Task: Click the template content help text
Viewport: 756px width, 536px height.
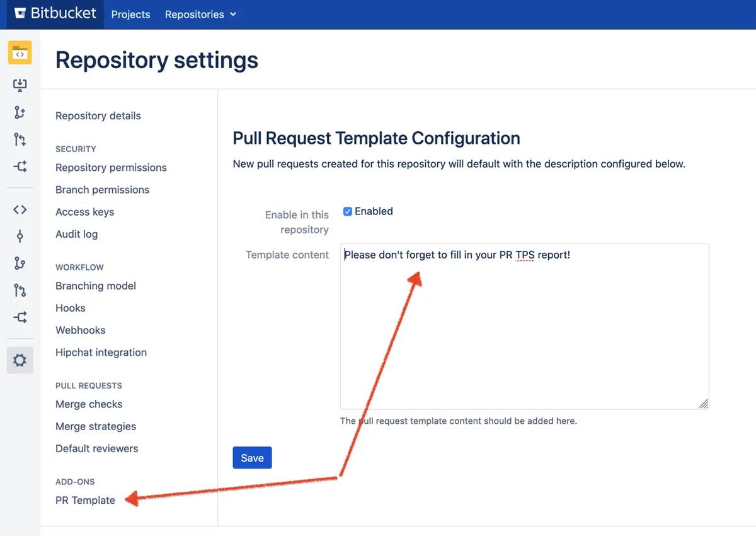Action: coord(459,421)
